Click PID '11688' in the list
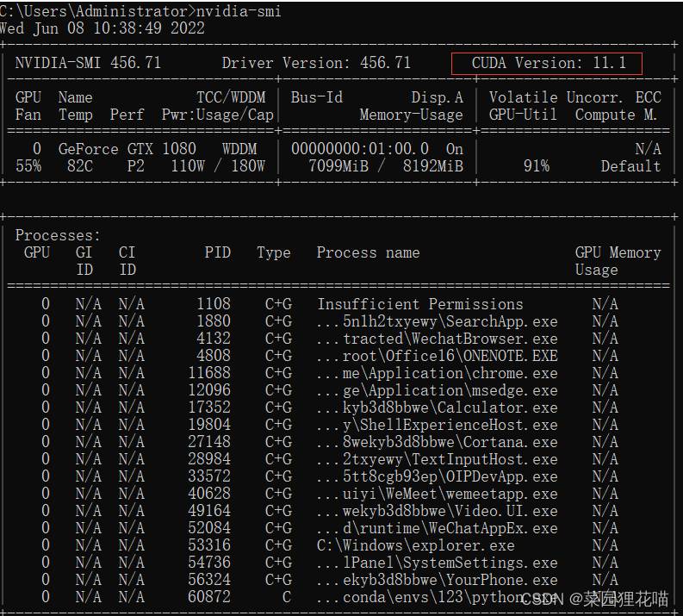This screenshot has height=616, width=683. point(209,373)
